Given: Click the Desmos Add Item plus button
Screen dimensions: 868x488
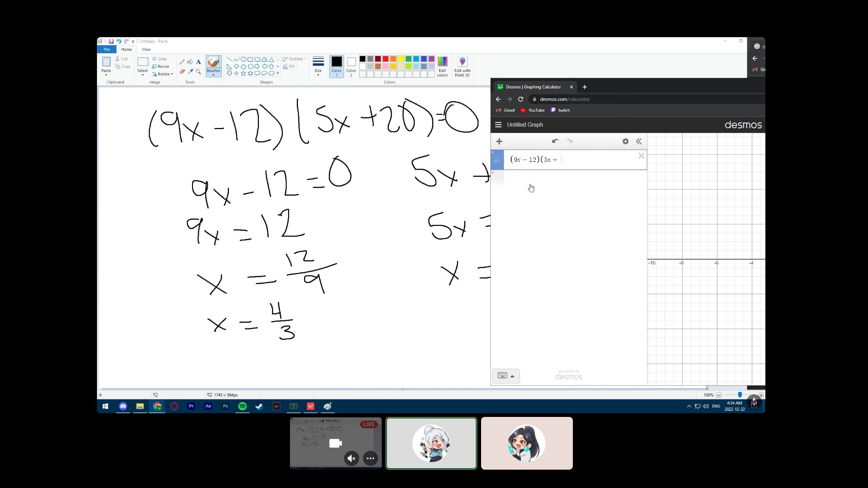Looking at the screenshot, I should coord(499,141).
